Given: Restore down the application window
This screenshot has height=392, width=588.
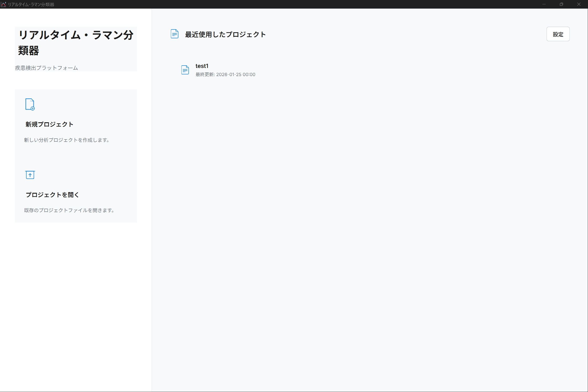Looking at the screenshot, I should pos(561,4).
